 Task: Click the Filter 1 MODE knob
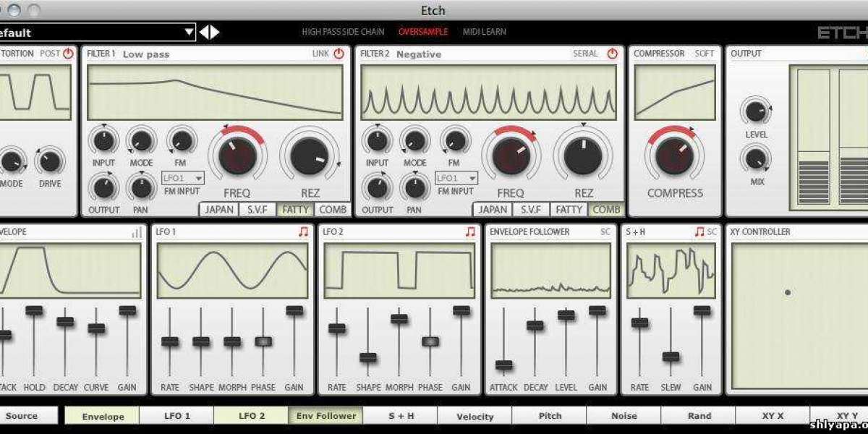click(141, 140)
